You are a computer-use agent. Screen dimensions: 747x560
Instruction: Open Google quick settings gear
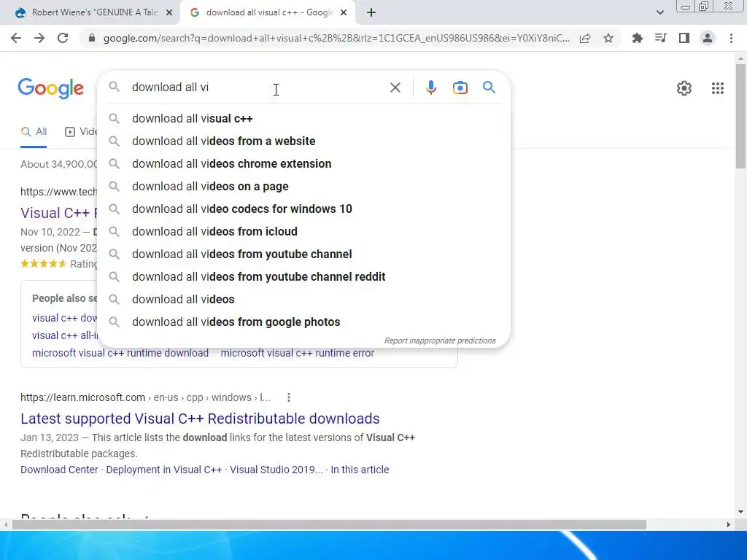684,88
